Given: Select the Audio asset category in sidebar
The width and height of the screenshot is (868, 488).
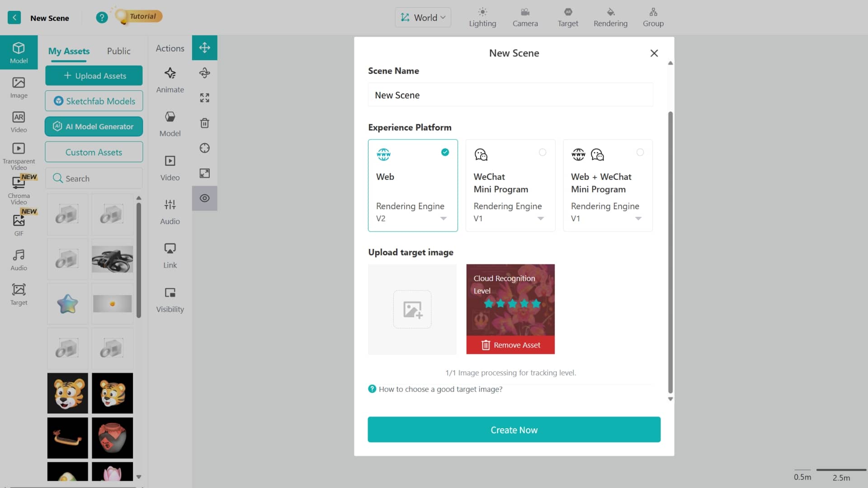Looking at the screenshot, I should 19,260.
